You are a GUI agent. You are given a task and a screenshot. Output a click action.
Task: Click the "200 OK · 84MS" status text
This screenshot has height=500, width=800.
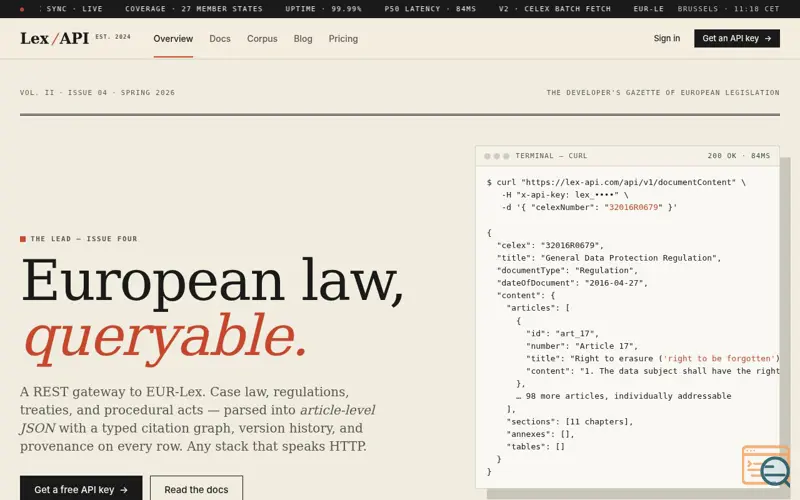pos(739,156)
